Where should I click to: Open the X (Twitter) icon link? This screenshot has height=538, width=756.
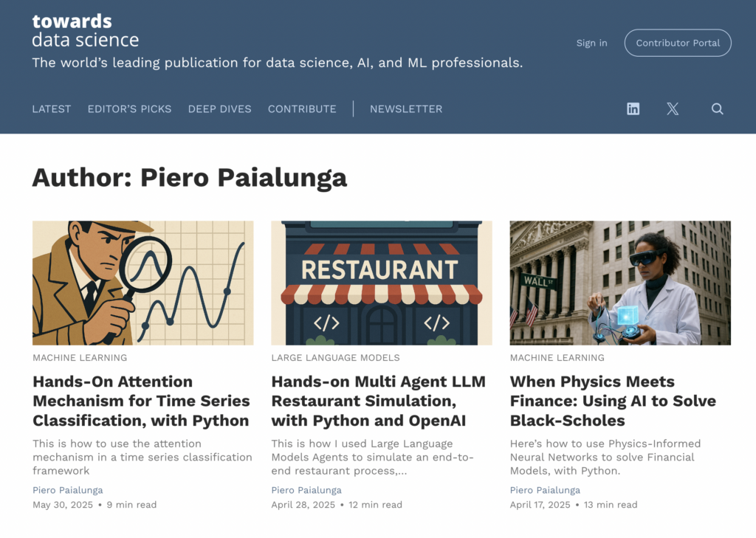(673, 108)
